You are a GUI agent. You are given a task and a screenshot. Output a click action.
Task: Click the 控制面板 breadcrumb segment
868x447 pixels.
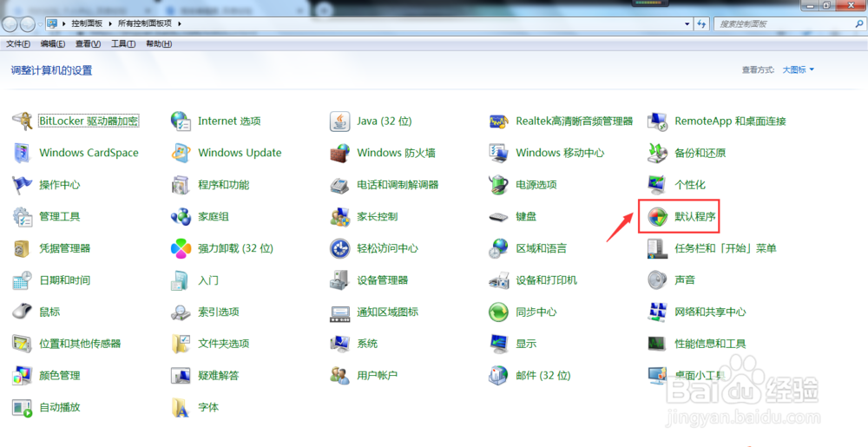tap(87, 23)
